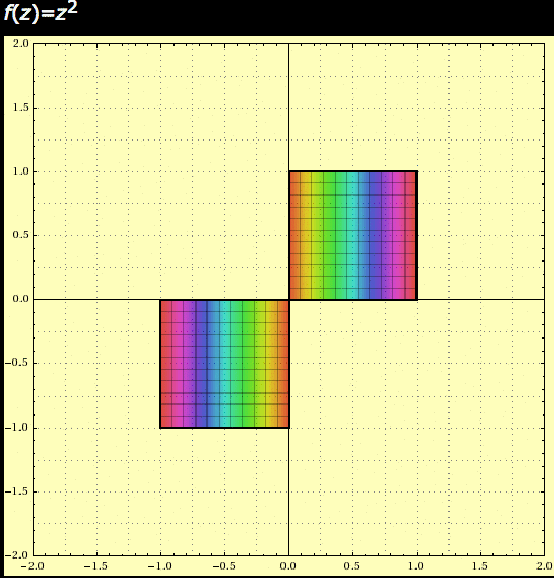Click the -1.5 label on horizontal axis
The image size is (554, 578).
tap(95, 566)
